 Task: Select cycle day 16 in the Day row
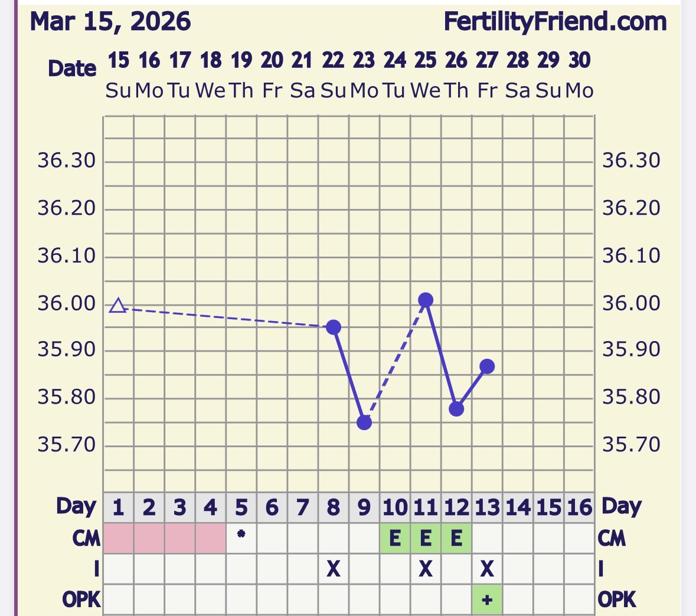579,507
